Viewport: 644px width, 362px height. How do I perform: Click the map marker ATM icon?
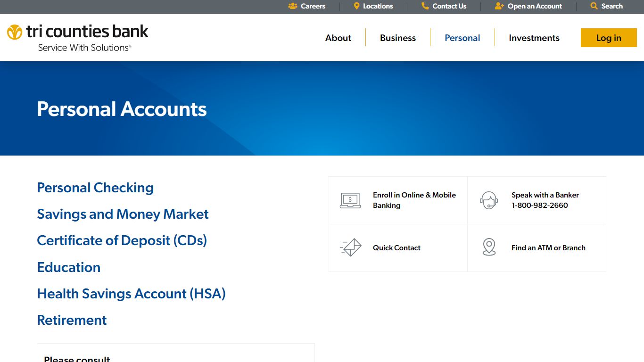pyautogui.click(x=489, y=247)
